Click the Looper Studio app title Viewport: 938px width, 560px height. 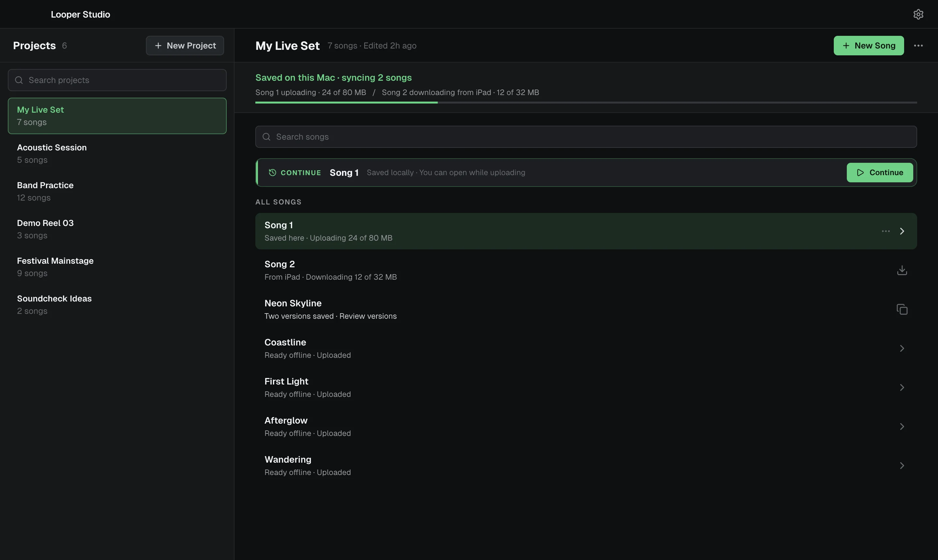click(80, 14)
